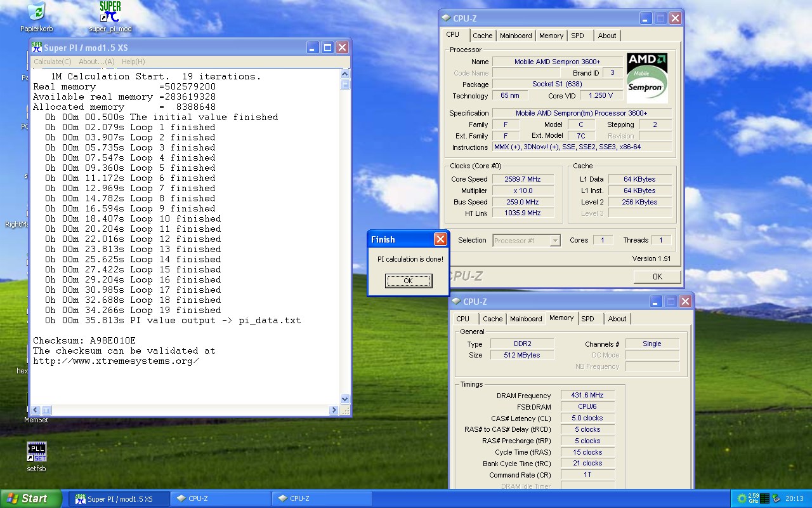
Task: Click the Super PI title bar icon
Action: pos(37,48)
